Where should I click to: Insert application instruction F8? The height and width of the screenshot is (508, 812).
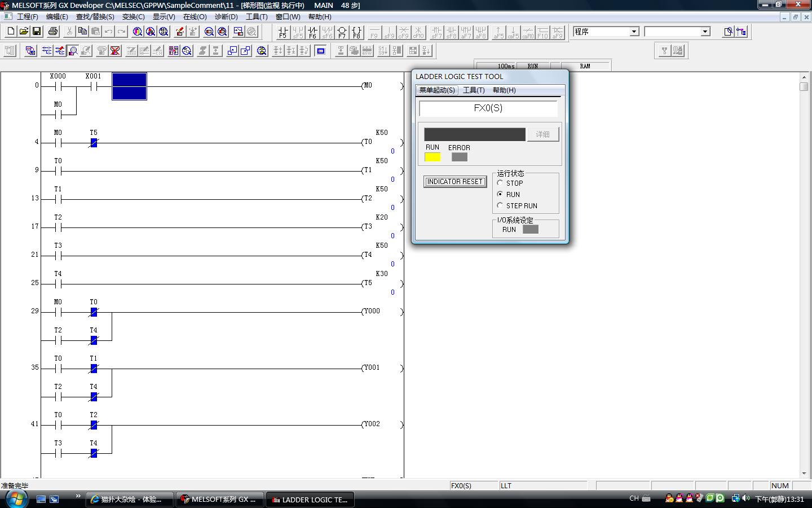click(x=356, y=32)
